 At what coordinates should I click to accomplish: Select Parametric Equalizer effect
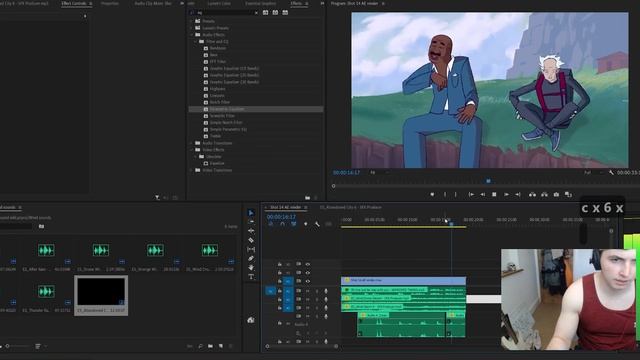(x=256, y=109)
